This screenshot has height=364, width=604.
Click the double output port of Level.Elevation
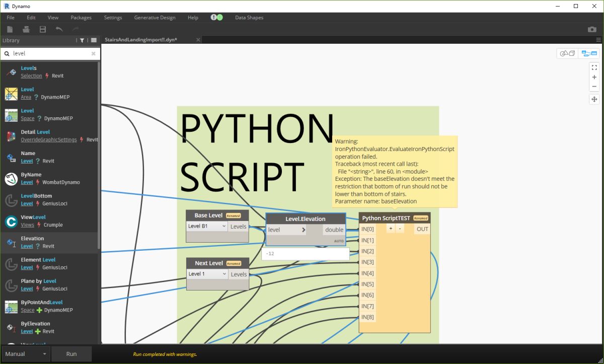point(334,230)
